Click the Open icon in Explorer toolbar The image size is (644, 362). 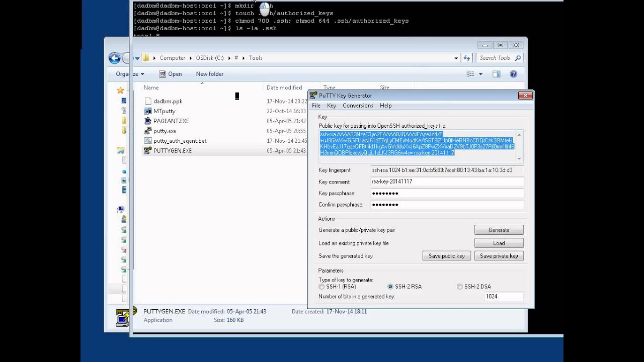162,74
